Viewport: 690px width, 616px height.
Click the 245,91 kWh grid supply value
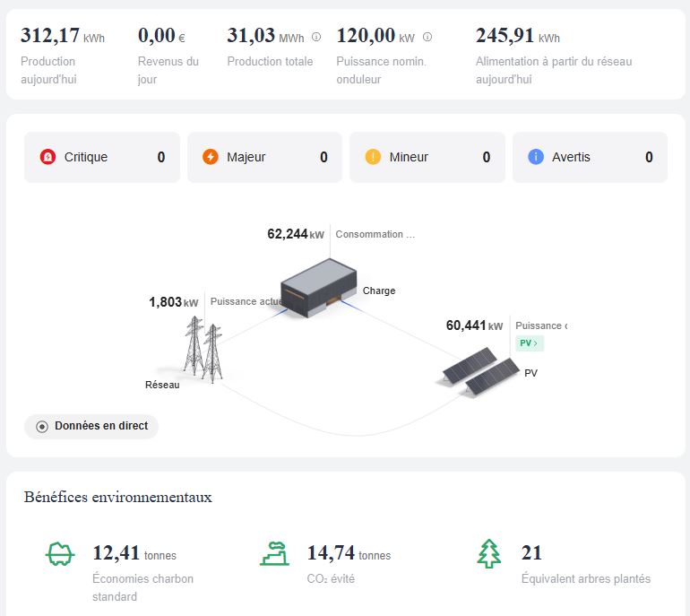(x=518, y=36)
